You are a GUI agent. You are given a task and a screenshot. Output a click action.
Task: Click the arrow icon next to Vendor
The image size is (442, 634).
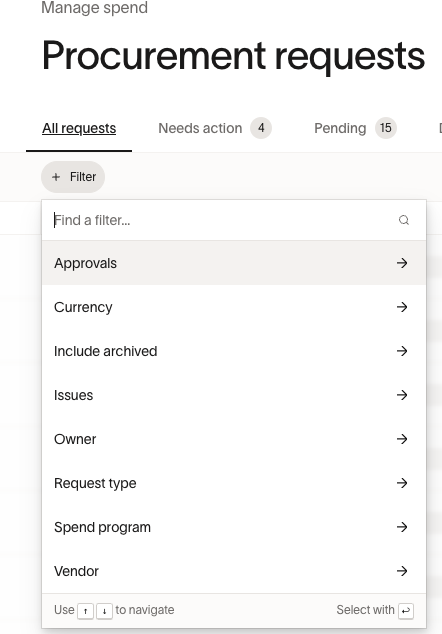click(402, 571)
